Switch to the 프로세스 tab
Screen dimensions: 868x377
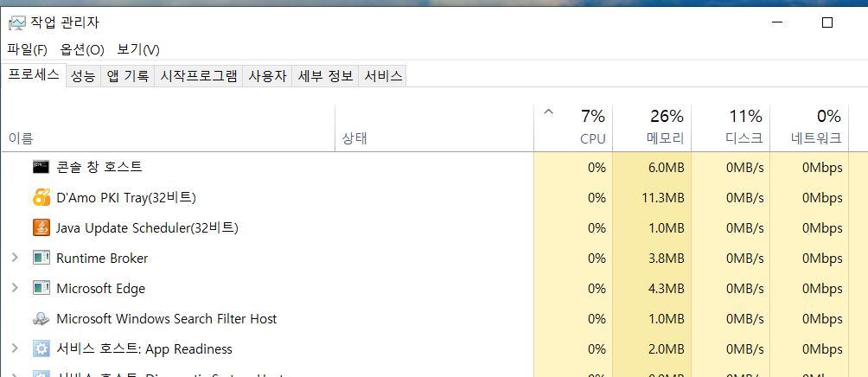34,75
